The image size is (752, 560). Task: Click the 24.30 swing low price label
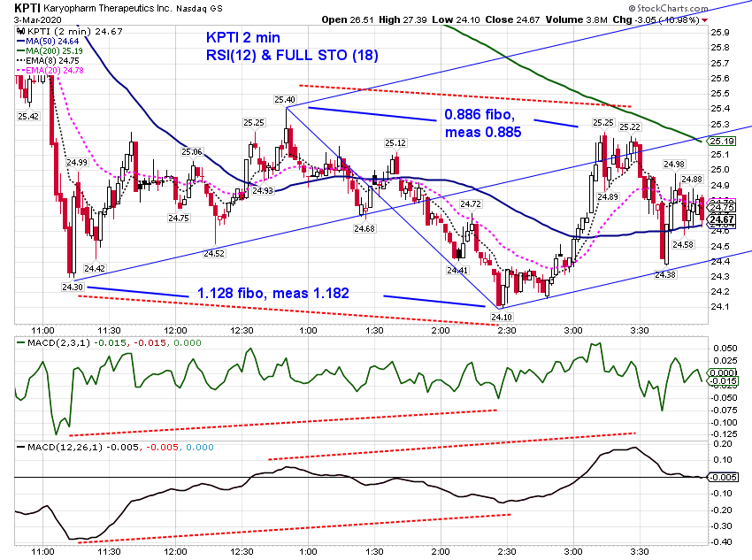pyautogui.click(x=73, y=288)
